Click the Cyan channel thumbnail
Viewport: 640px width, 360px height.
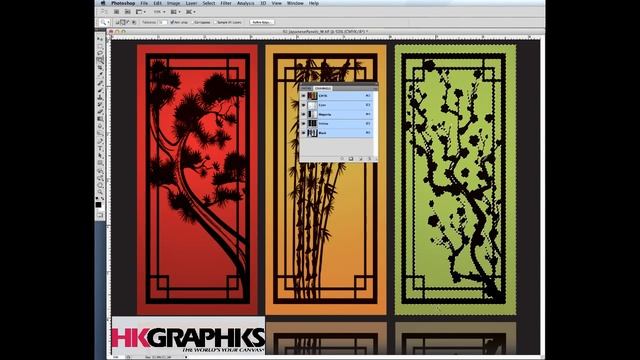click(x=312, y=105)
